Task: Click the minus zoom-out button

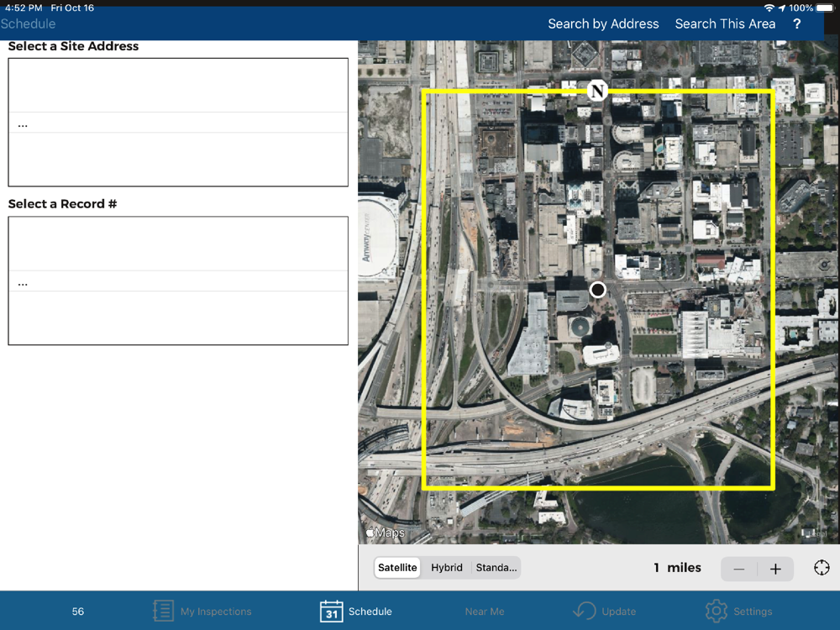Action: click(739, 569)
